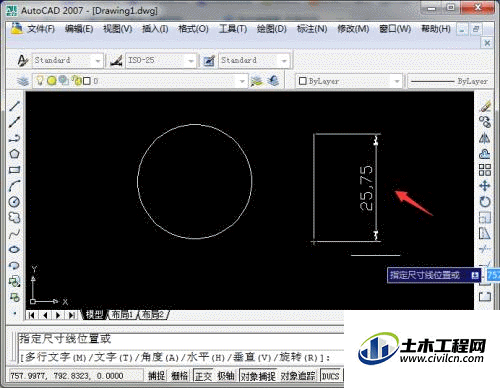The height and width of the screenshot is (388, 500).
Task: Switch to the 布局2 tab
Action: pos(153,315)
